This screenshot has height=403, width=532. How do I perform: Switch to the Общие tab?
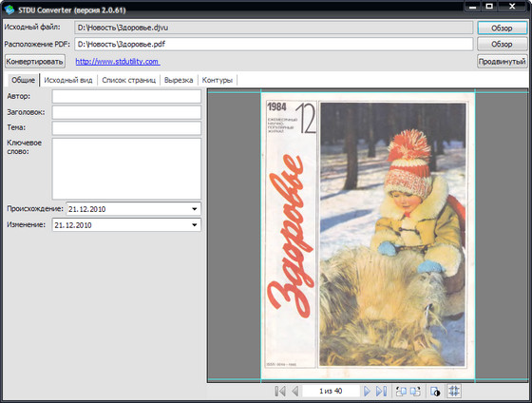pyautogui.click(x=23, y=80)
